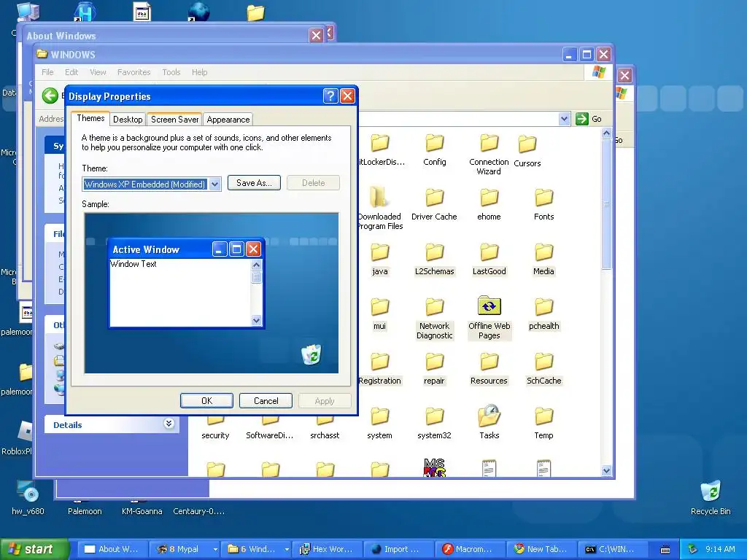Viewport: 747px width, 560px height.
Task: Select the Media folder
Action: tap(543, 260)
